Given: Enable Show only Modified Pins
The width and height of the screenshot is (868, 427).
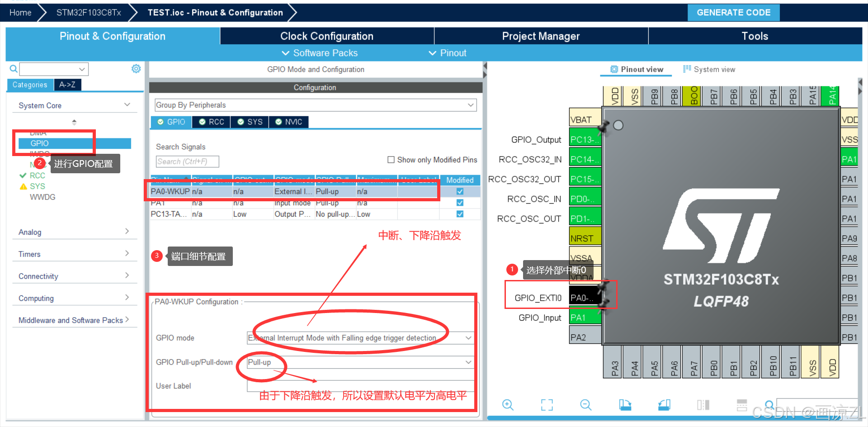Looking at the screenshot, I should pos(391,160).
